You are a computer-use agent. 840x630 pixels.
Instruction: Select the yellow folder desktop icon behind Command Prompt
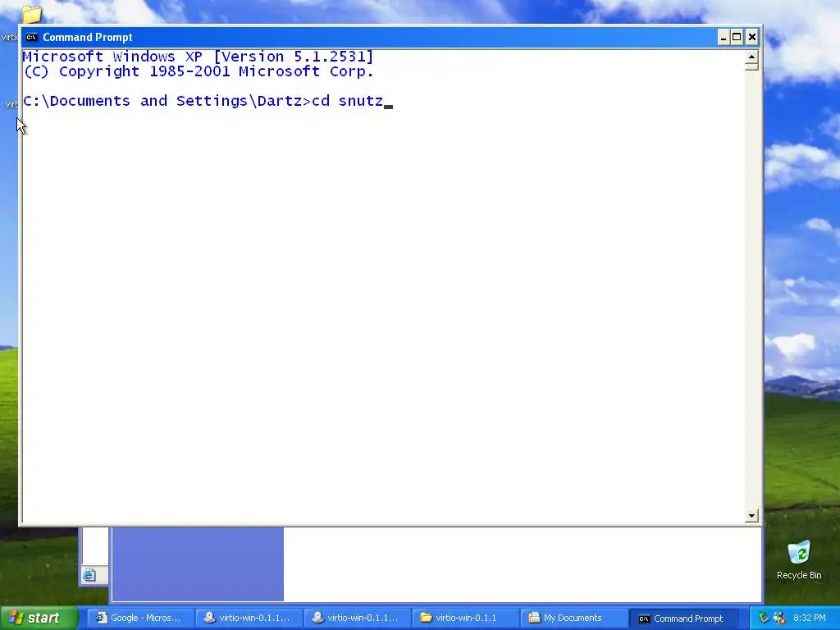(x=31, y=14)
